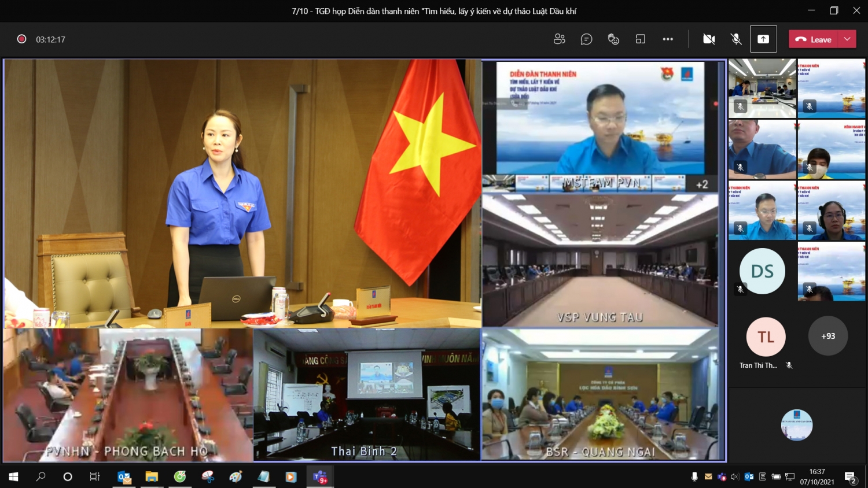868x488 pixels.
Task: Select the DS participant avatar
Action: click(762, 271)
